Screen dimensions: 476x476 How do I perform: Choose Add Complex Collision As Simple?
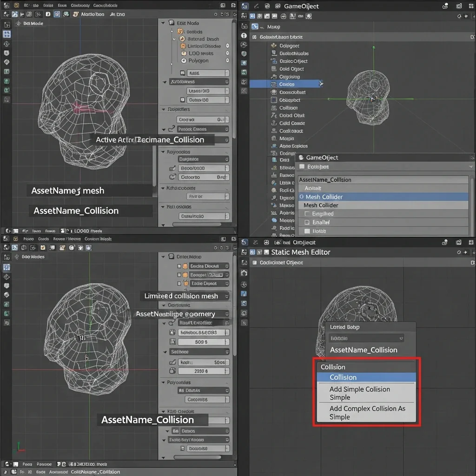point(367,413)
